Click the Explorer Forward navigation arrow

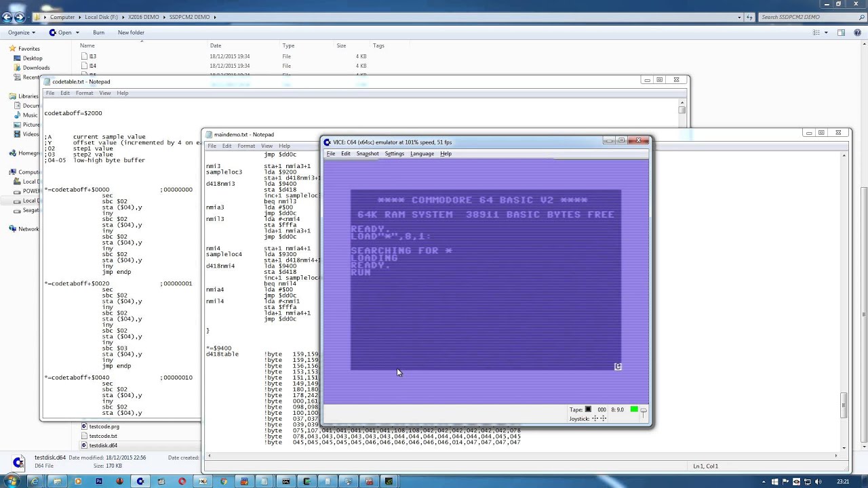(x=20, y=17)
